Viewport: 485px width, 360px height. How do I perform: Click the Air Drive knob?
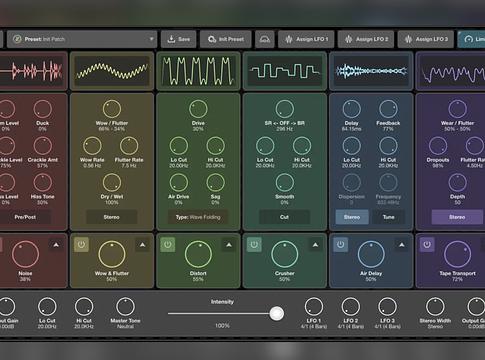[x=179, y=183]
